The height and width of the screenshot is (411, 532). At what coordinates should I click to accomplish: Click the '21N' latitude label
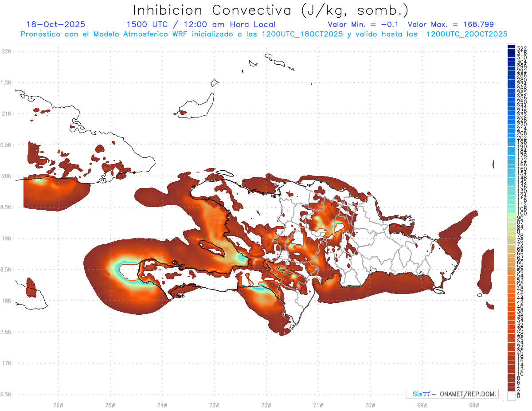click(x=7, y=114)
